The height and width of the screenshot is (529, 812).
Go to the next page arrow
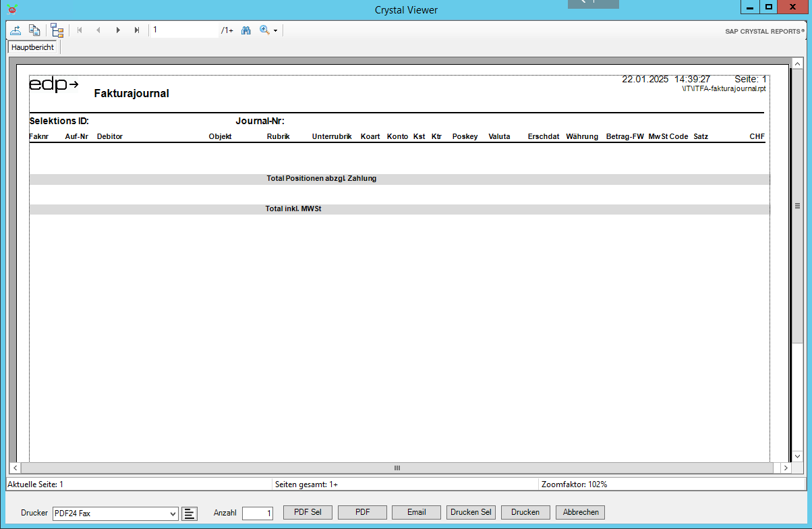[x=118, y=30]
